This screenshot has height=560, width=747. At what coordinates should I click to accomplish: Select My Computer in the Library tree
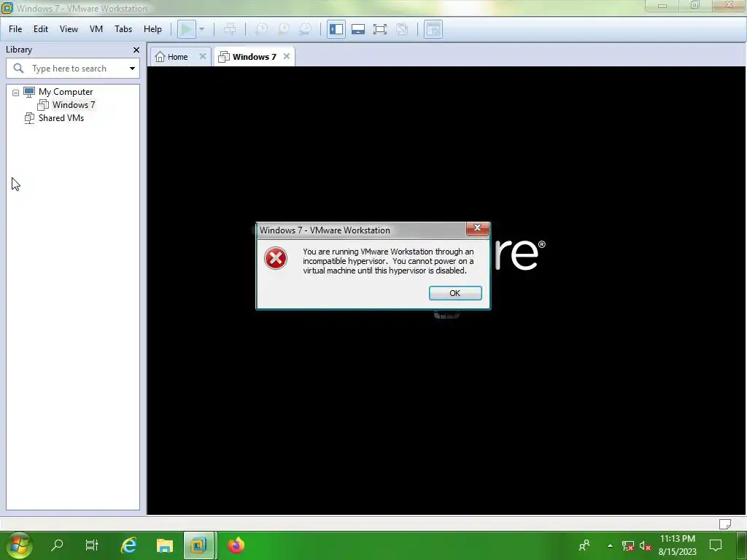tap(66, 92)
